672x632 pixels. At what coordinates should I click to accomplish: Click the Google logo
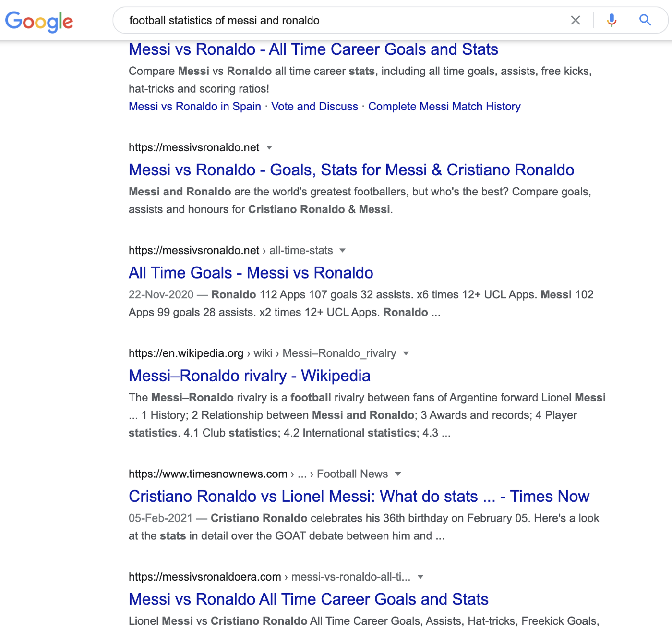point(39,21)
